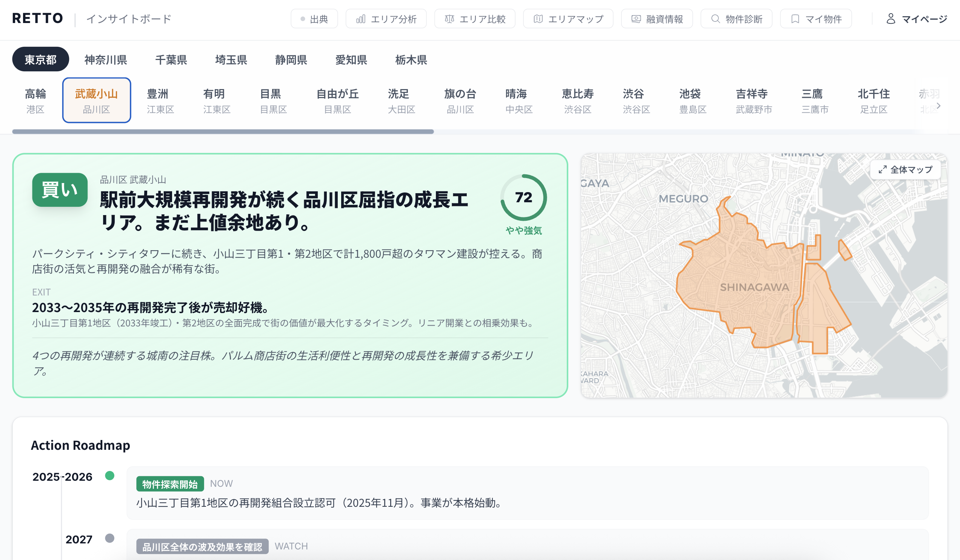Click the 2027 gray timeline dot

pos(110,538)
